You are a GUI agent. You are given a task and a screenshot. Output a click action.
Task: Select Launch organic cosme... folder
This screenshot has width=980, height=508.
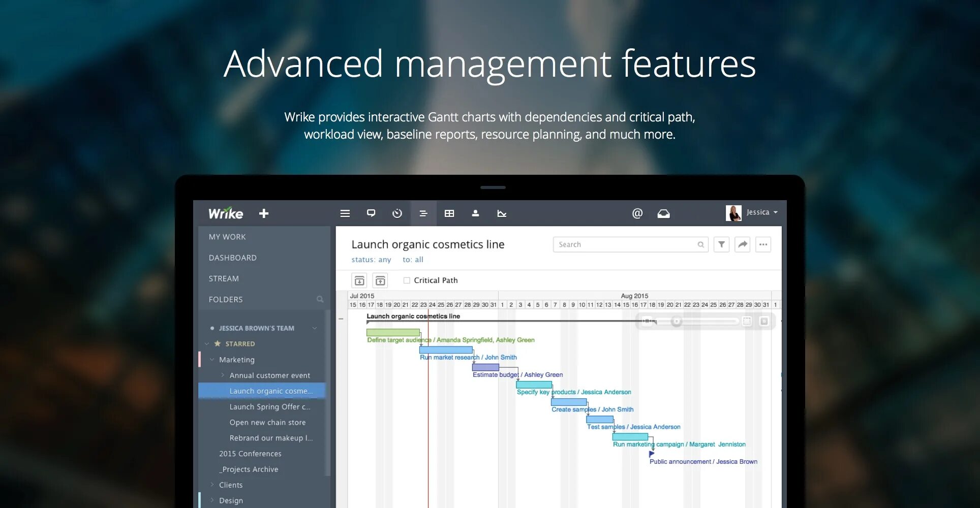[262, 391]
